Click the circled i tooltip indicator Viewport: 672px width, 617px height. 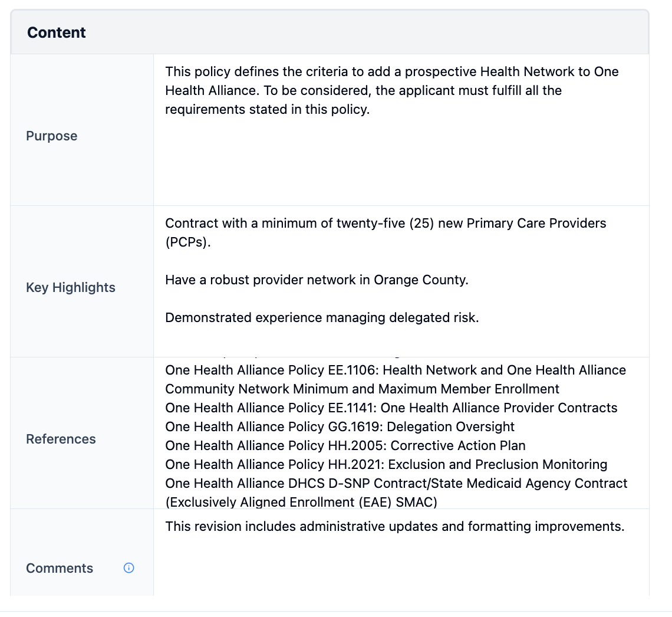129,568
